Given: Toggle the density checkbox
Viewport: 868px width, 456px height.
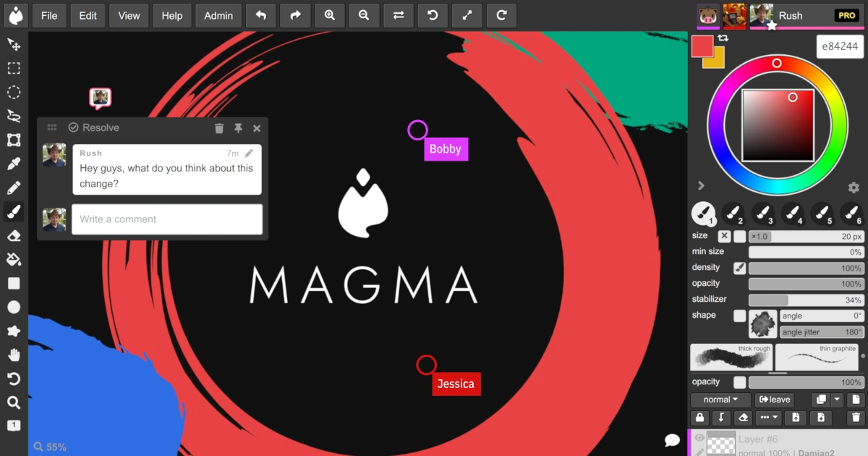Looking at the screenshot, I should pyautogui.click(x=739, y=267).
